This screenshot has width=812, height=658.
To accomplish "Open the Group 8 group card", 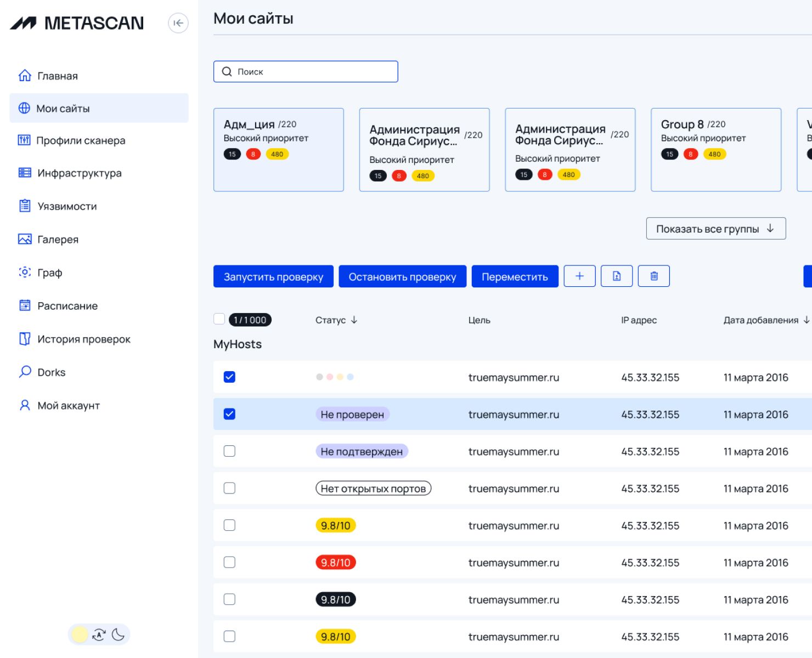I will [716, 150].
